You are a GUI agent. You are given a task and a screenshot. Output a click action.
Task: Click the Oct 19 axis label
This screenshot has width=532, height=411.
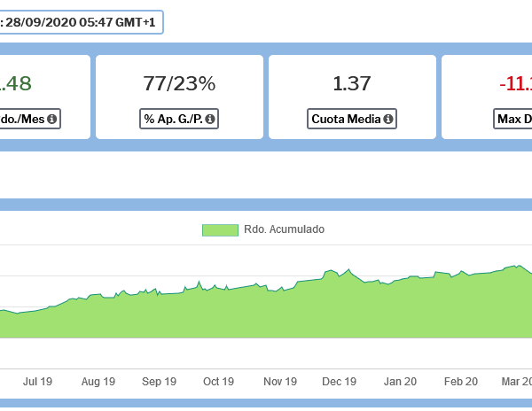pyautogui.click(x=218, y=382)
